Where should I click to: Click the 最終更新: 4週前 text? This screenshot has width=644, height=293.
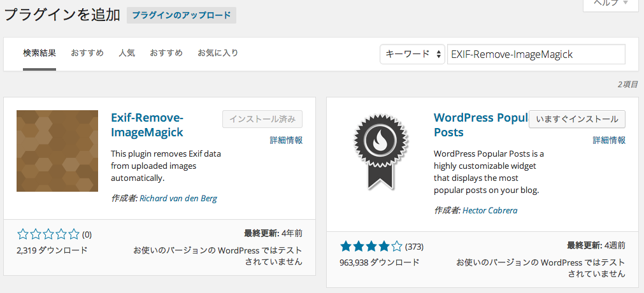[x=596, y=246]
